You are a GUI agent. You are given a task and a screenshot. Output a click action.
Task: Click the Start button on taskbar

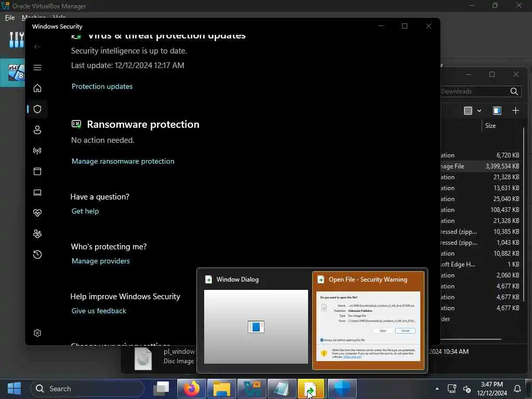pyautogui.click(x=14, y=389)
